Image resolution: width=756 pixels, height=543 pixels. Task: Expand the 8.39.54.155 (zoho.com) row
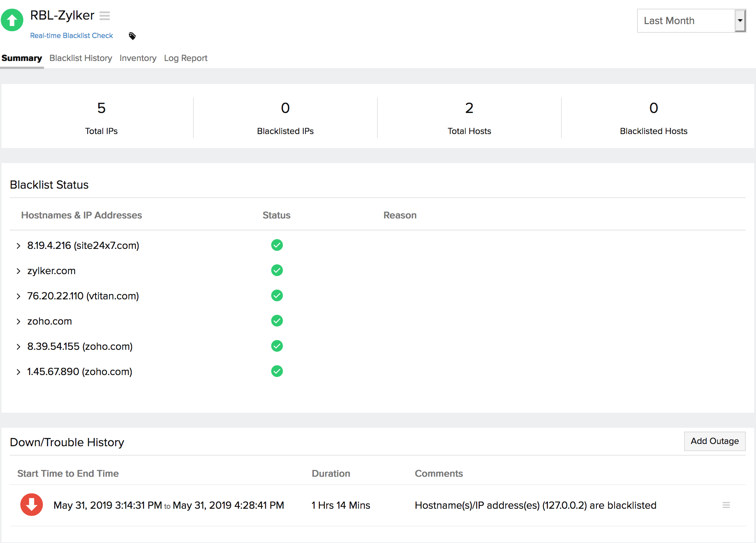point(18,347)
